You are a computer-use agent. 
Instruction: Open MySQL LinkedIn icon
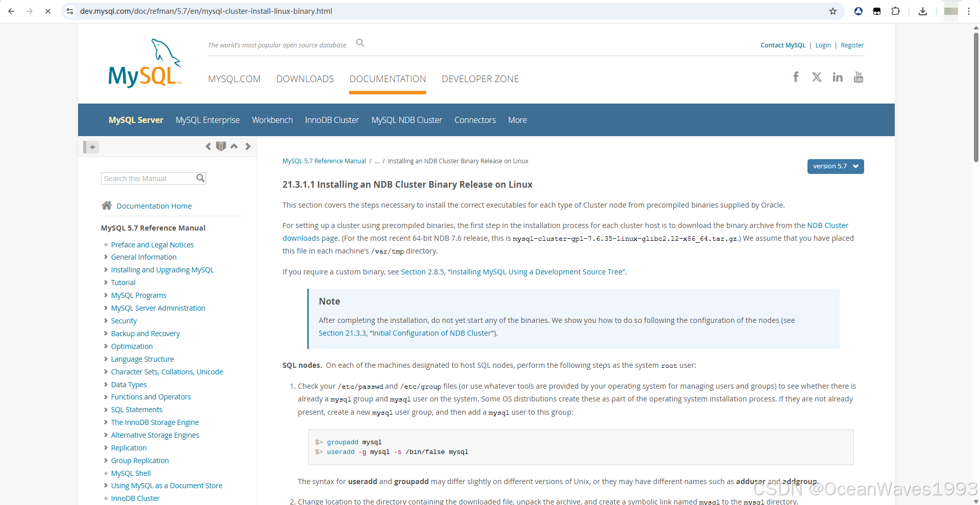tap(838, 77)
